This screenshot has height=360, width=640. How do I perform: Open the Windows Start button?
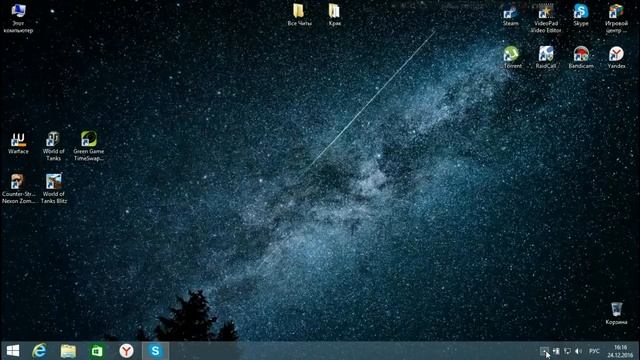[x=13, y=351]
